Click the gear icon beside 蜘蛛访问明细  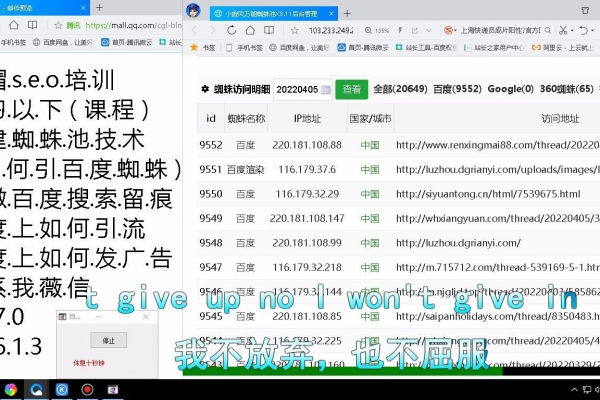coord(205,88)
